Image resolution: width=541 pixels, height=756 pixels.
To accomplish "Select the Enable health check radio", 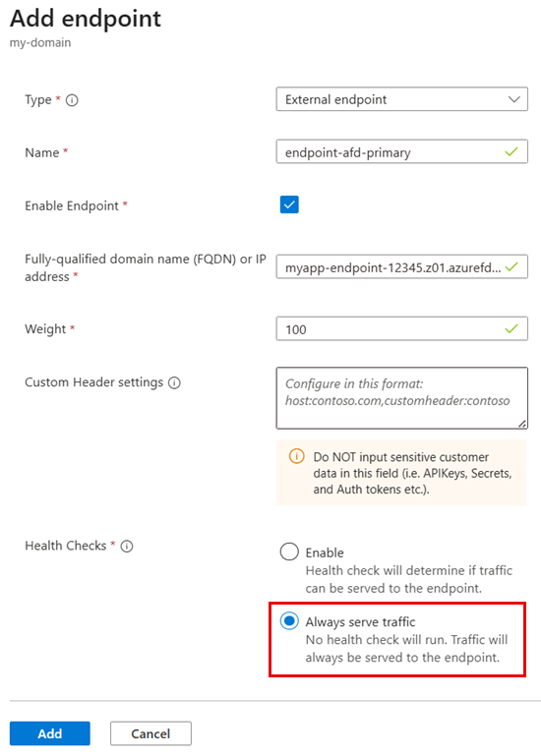I will pyautogui.click(x=289, y=552).
